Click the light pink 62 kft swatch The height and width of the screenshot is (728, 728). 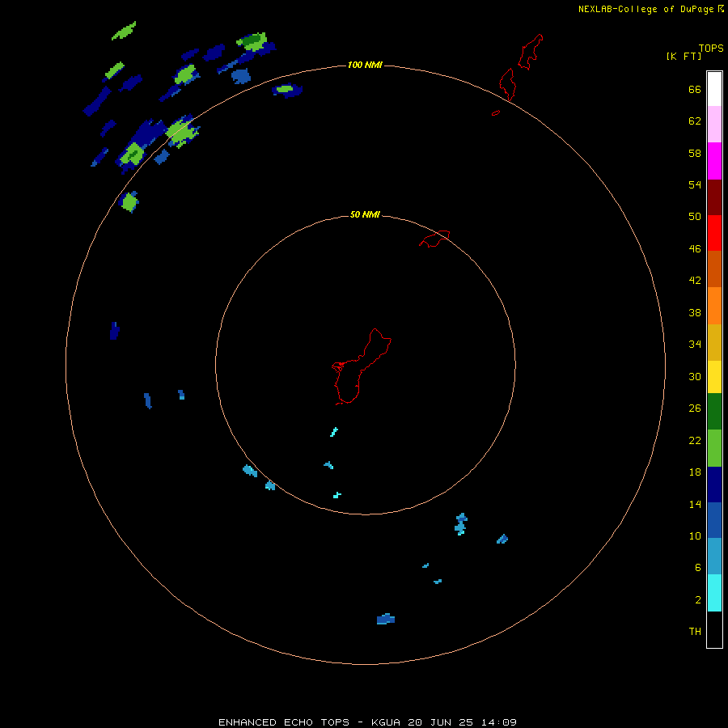714,124
